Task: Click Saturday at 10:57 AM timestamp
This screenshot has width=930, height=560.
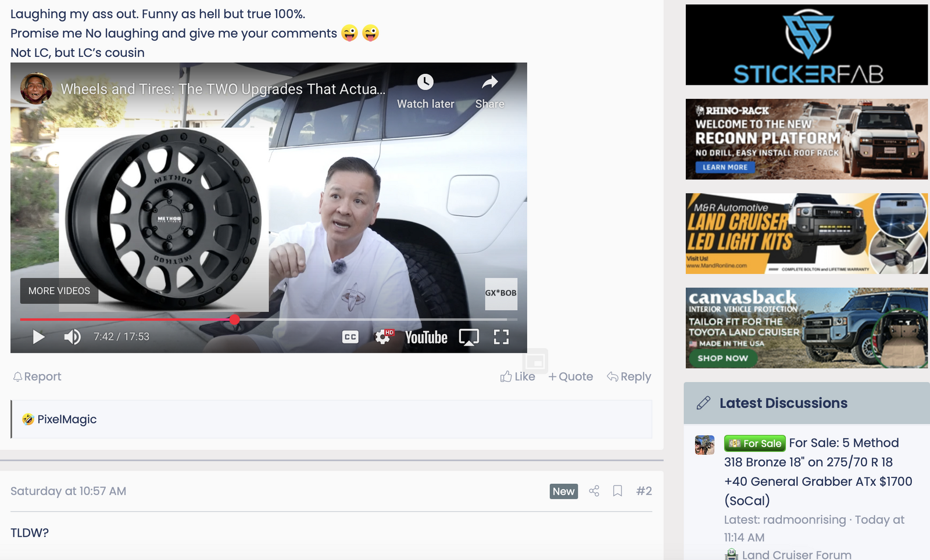Action: click(x=68, y=491)
